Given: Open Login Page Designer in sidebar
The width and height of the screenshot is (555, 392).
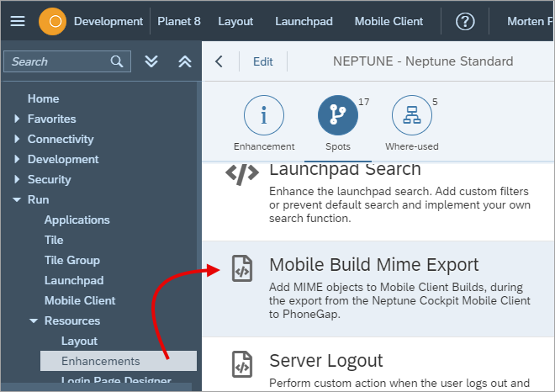Looking at the screenshot, I should 116,379.
